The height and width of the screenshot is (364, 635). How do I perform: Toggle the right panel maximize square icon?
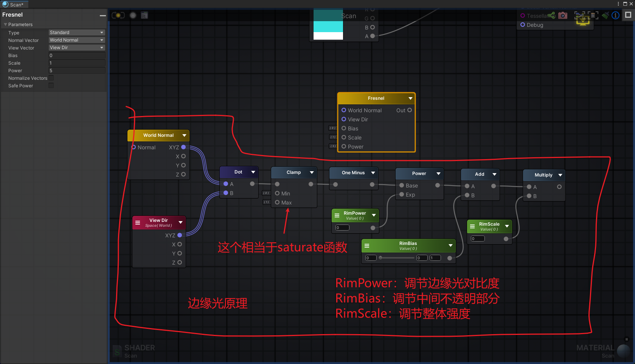coord(628,15)
